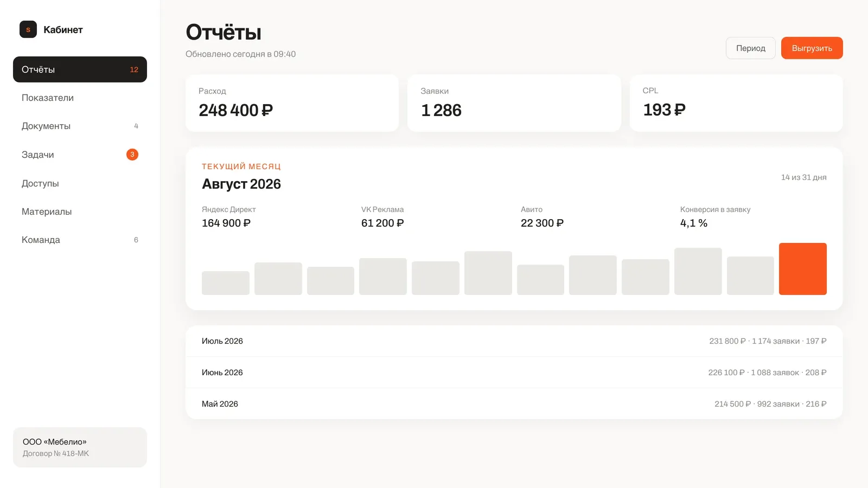868x488 pixels.
Task: Click the orange Кабинет logo icon
Action: click(28, 29)
